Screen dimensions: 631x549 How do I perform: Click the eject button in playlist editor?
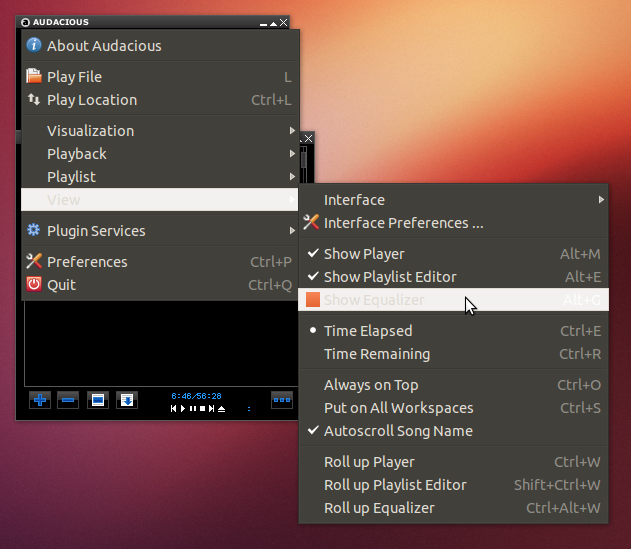click(x=221, y=409)
